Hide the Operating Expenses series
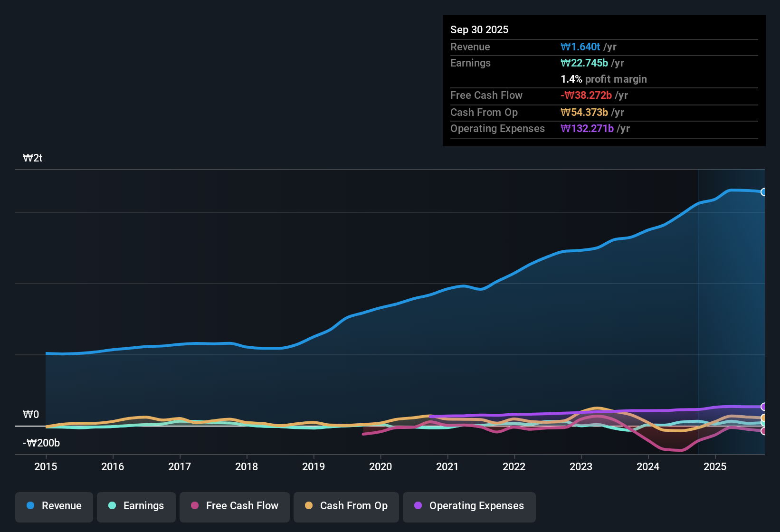 coord(469,506)
